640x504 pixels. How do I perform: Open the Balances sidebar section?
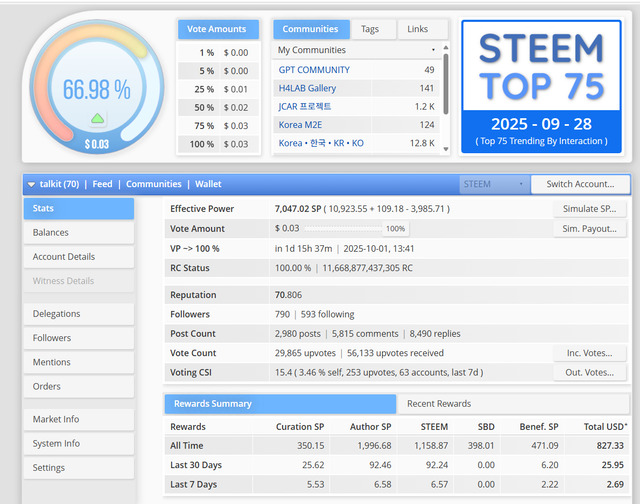tap(79, 233)
